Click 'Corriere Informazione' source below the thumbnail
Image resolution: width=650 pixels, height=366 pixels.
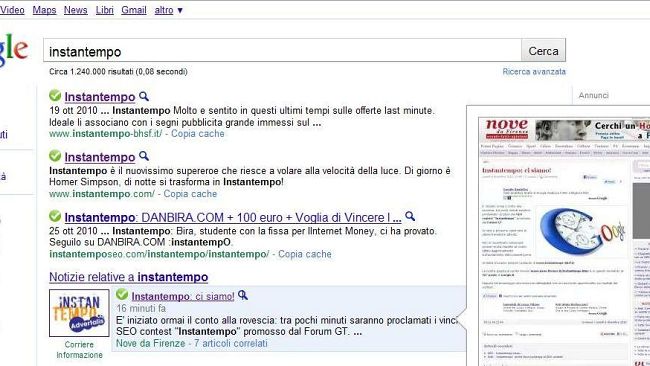79,350
